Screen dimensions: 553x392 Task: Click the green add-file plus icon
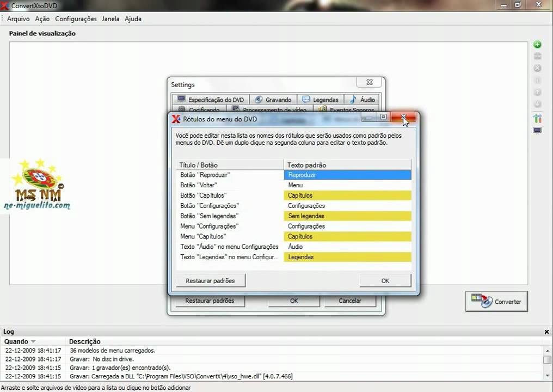(537, 45)
